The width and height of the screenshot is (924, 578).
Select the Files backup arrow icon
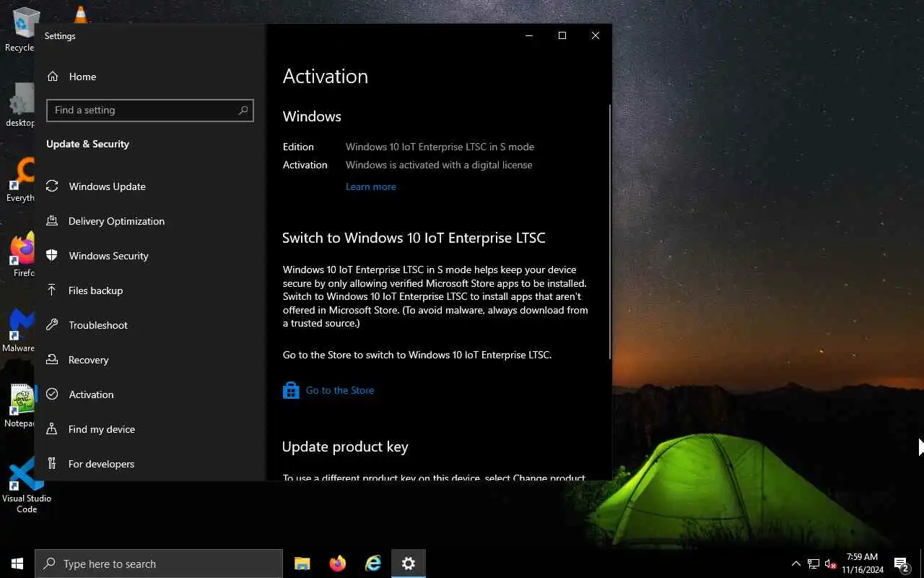click(52, 290)
